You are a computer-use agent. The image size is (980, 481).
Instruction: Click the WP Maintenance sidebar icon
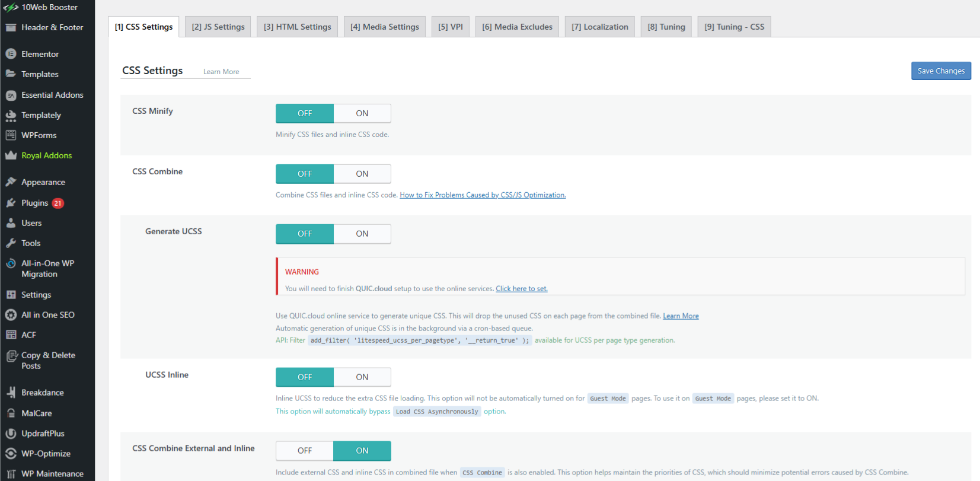click(x=11, y=474)
